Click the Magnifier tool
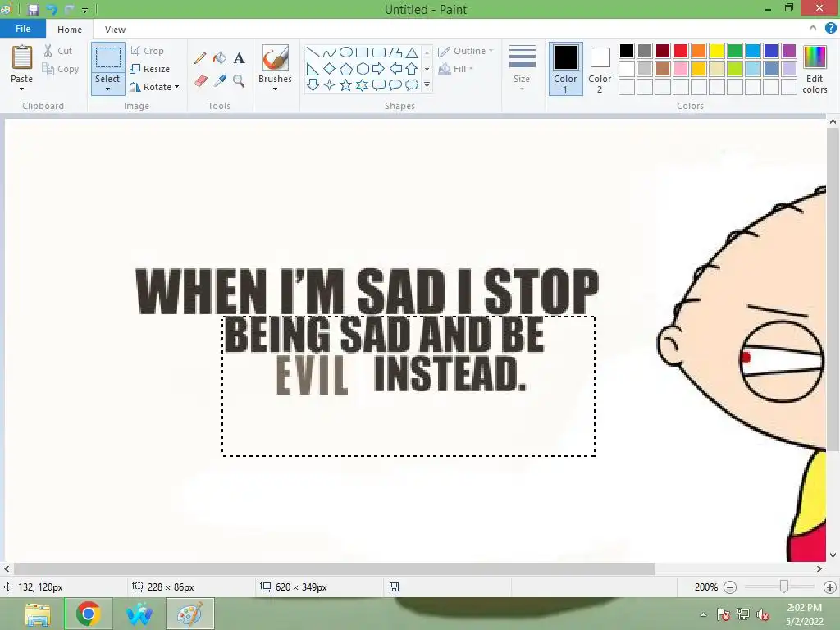The height and width of the screenshot is (630, 840). pyautogui.click(x=239, y=81)
